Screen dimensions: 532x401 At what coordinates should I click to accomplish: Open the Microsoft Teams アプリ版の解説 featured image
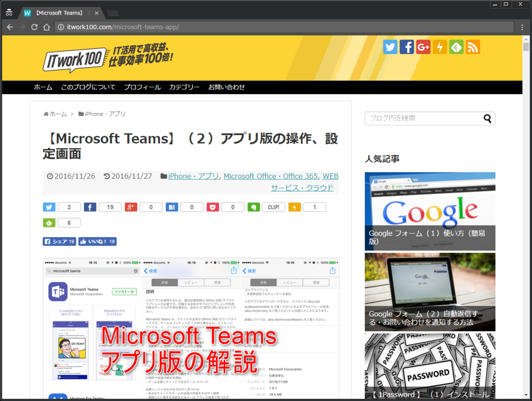pos(191,328)
